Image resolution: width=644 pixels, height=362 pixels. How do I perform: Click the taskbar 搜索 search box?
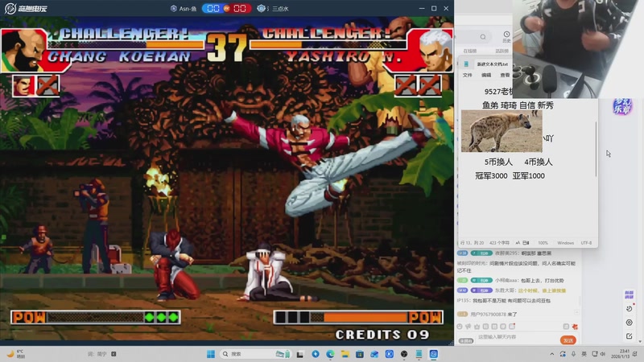click(255, 354)
